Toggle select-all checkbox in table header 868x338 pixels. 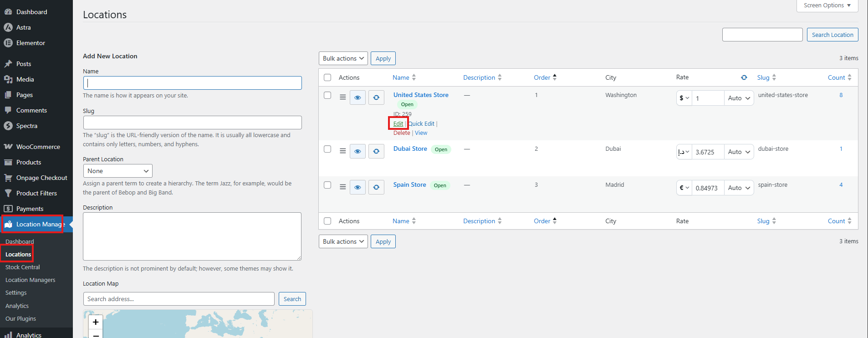pos(327,77)
